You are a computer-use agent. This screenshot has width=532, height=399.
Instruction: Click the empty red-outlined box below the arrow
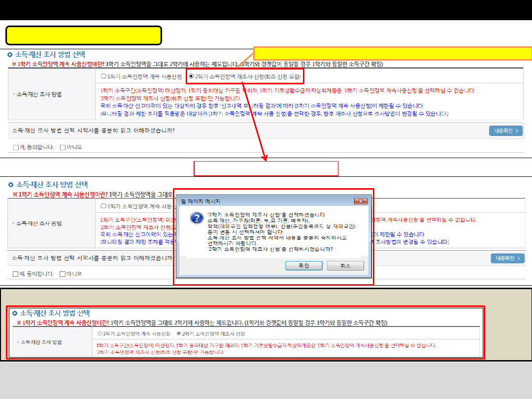pos(266,168)
